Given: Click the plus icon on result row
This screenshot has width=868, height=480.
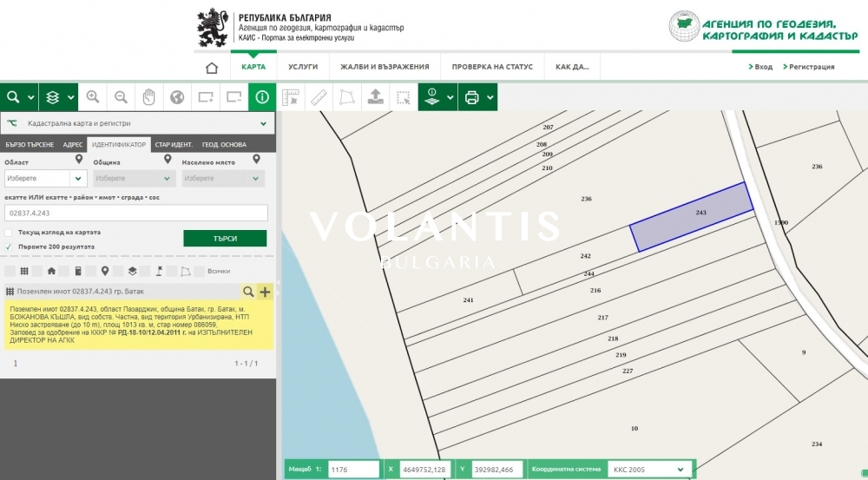Looking at the screenshot, I should pos(265,292).
